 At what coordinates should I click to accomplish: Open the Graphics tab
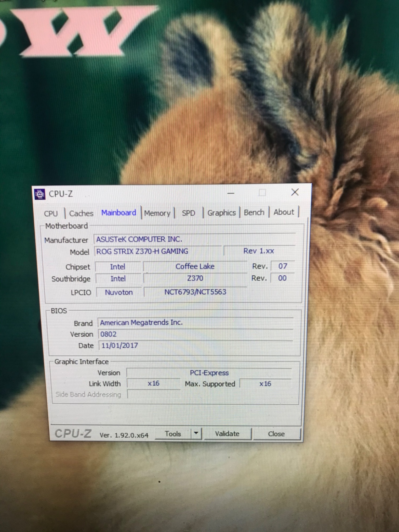(x=221, y=212)
